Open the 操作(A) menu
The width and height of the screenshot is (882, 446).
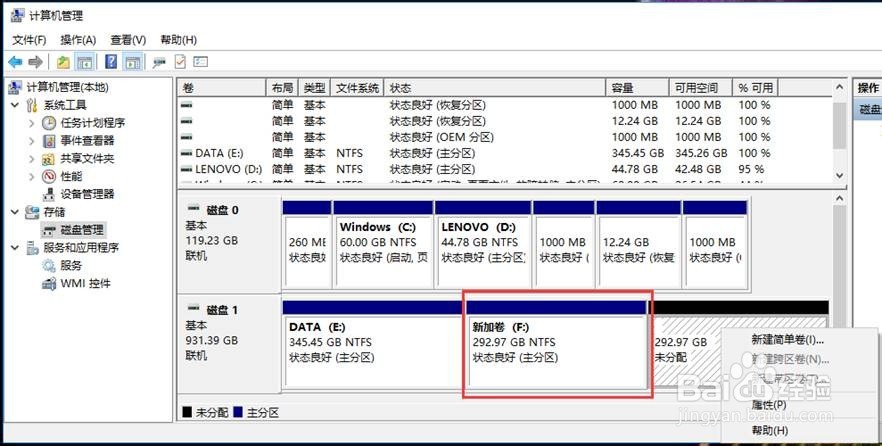click(78, 40)
